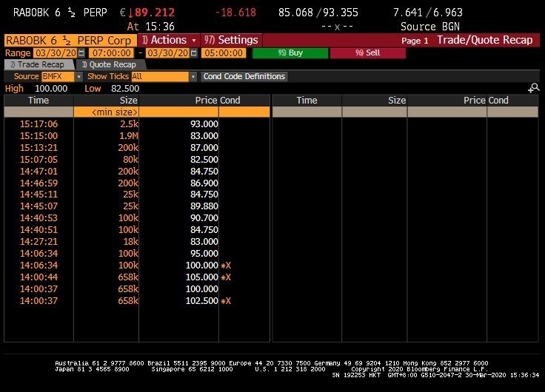Click the bid/ask 85.068 / 93.355 quote
Screen dimensions: 545x392
[x=318, y=13]
